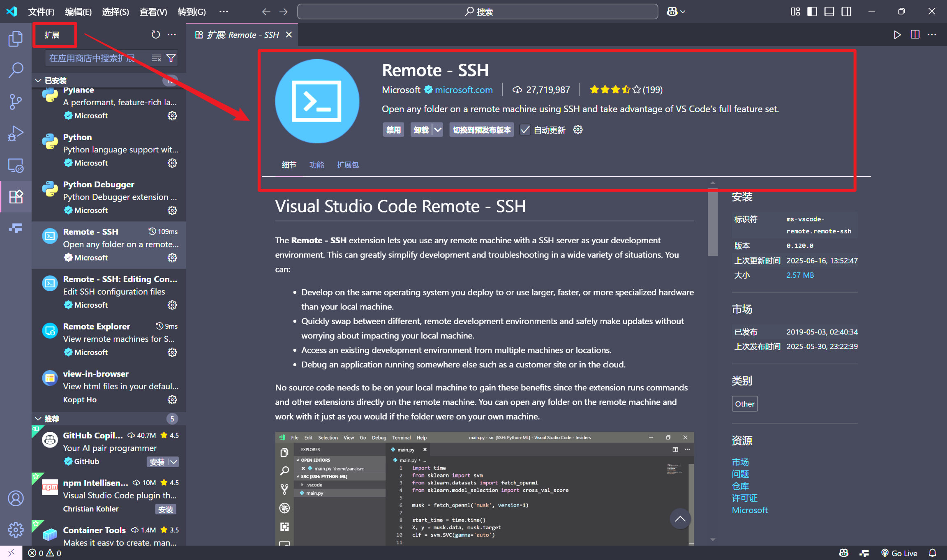Open the 文件(F) menu
The width and height of the screenshot is (947, 560).
pyautogui.click(x=41, y=12)
